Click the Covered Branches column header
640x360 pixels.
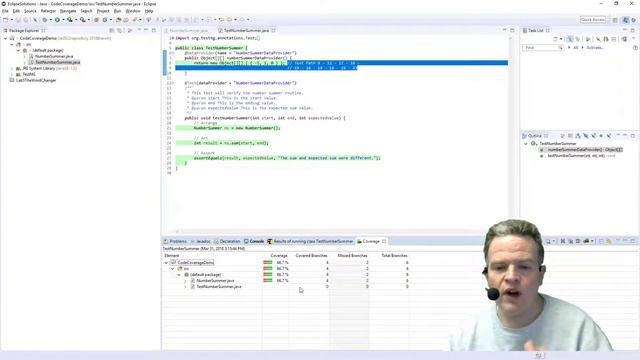(x=311, y=256)
